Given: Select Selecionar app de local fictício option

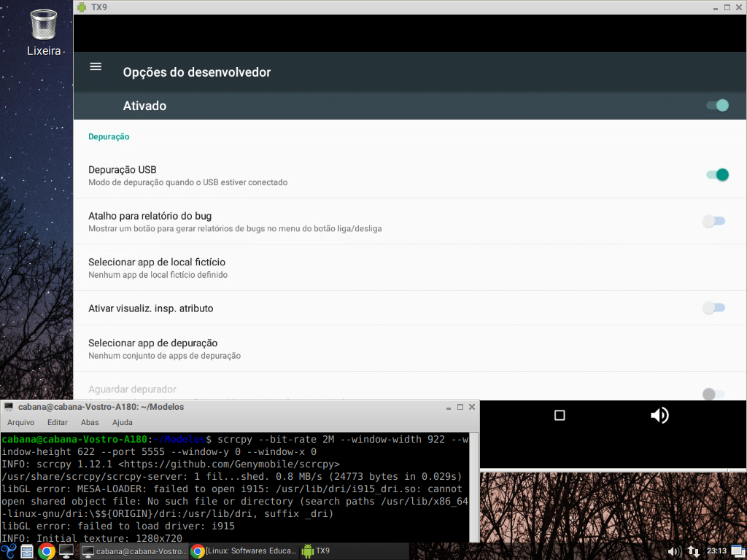Looking at the screenshot, I should (157, 268).
